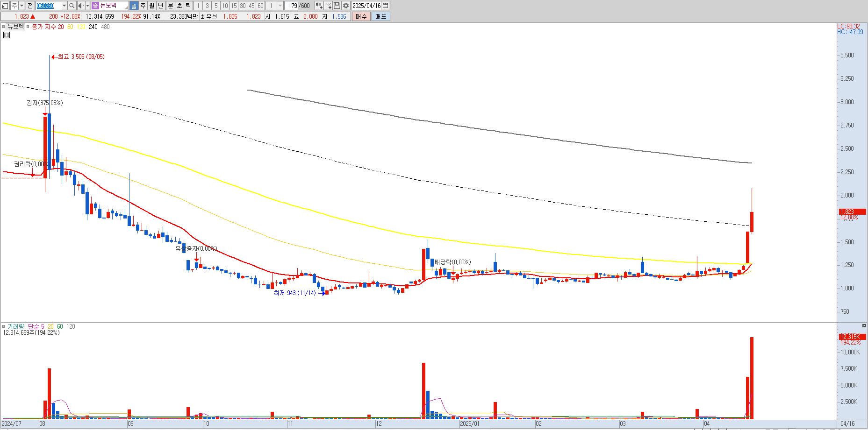Viewport: 868px width, 430px height.
Task: Select the 분 (minute) period toggle
Action: coord(171,6)
